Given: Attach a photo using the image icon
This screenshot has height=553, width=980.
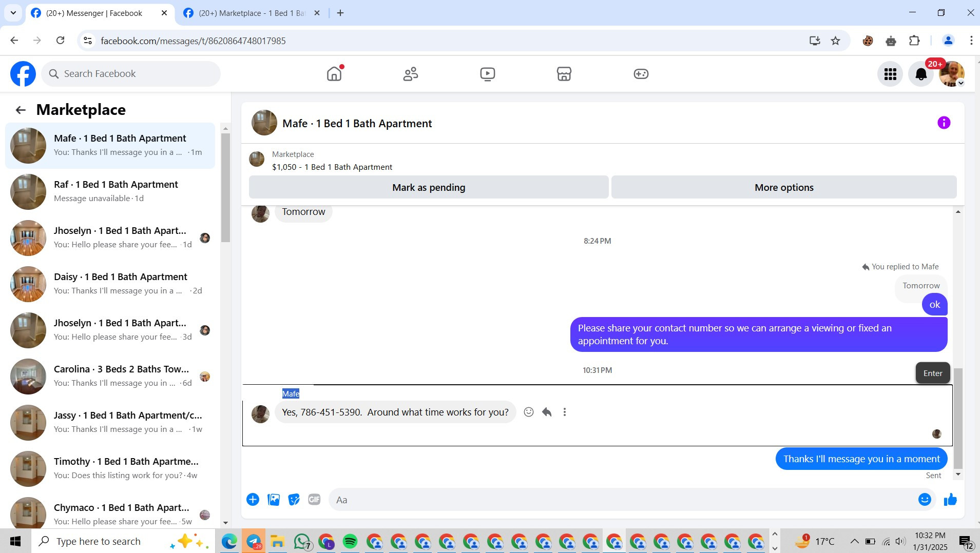Looking at the screenshot, I should click(x=274, y=500).
